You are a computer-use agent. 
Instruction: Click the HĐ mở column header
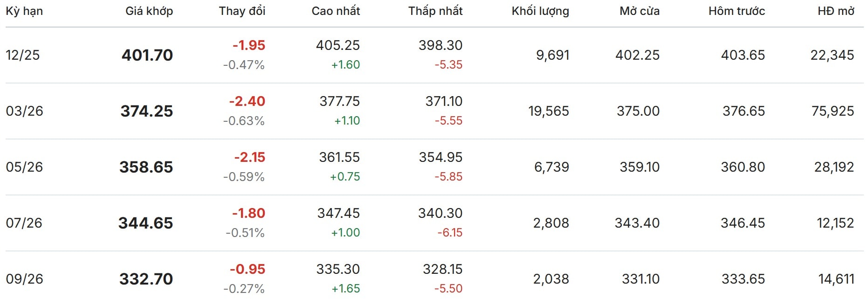[x=836, y=11]
